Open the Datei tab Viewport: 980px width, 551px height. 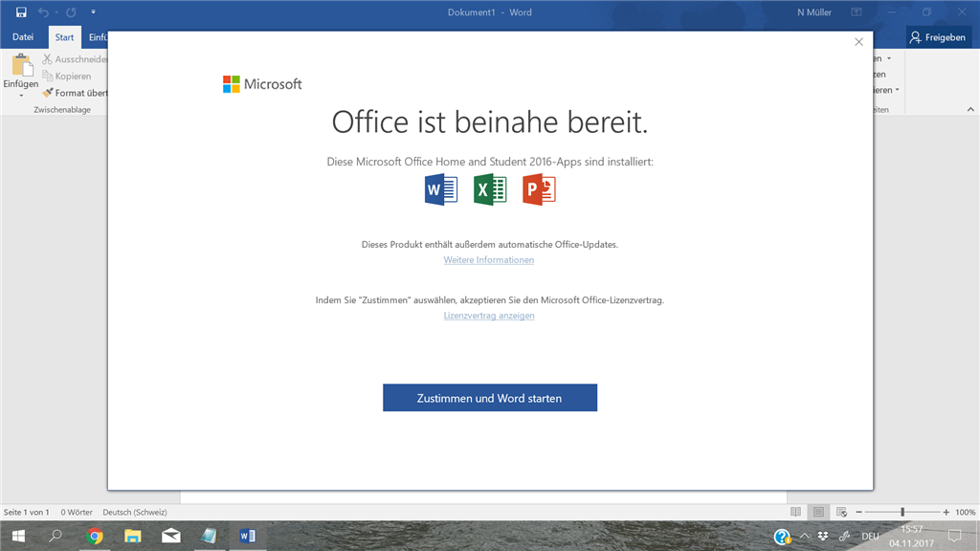tap(23, 37)
